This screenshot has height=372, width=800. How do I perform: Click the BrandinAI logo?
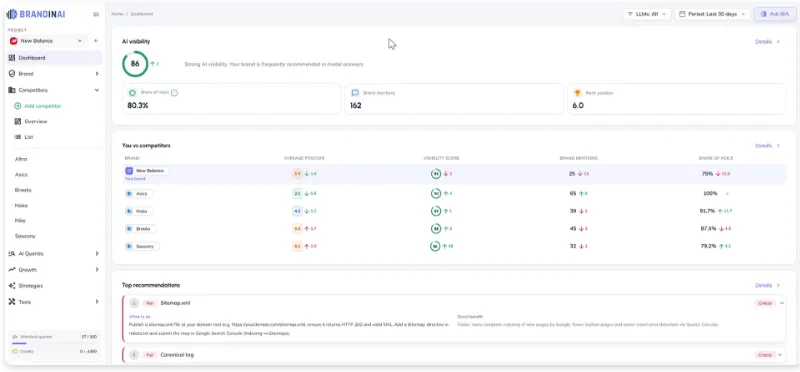pos(35,14)
